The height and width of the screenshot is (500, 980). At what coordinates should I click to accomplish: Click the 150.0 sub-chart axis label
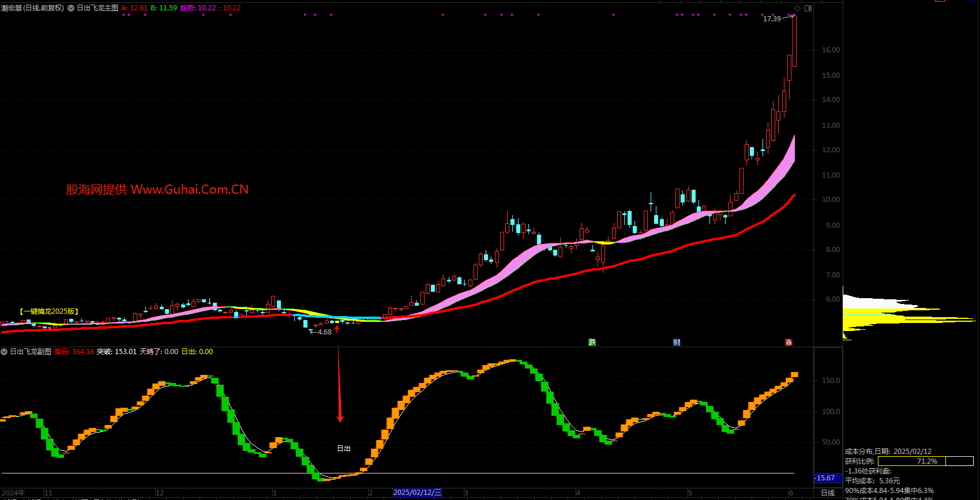[831, 381]
